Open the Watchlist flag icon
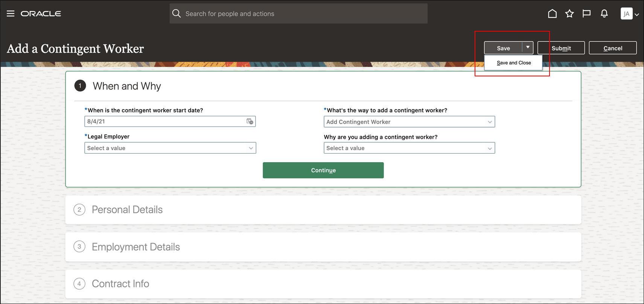Screen dimensions: 644x304 coord(586,14)
